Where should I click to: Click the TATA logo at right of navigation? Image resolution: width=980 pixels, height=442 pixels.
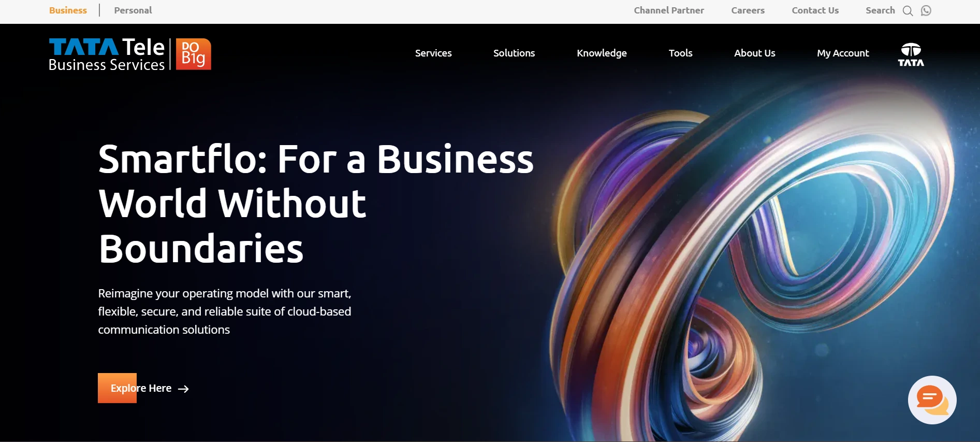tap(911, 54)
